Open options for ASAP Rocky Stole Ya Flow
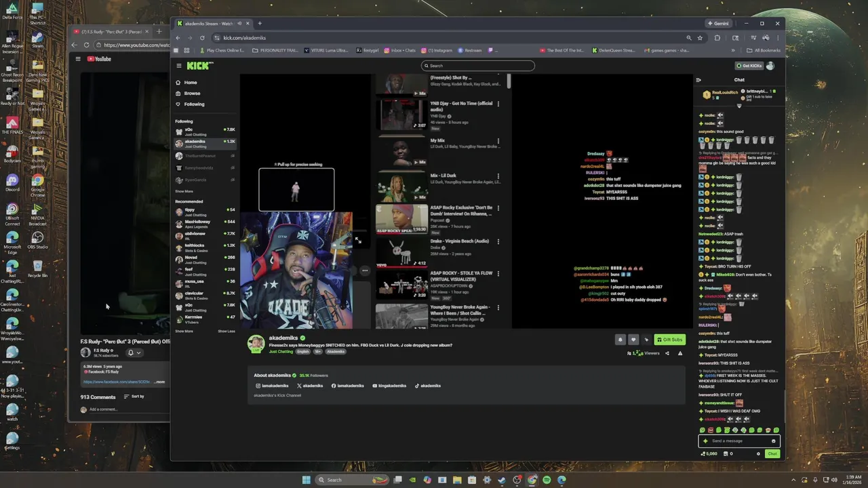The image size is (868, 488). 498,273
